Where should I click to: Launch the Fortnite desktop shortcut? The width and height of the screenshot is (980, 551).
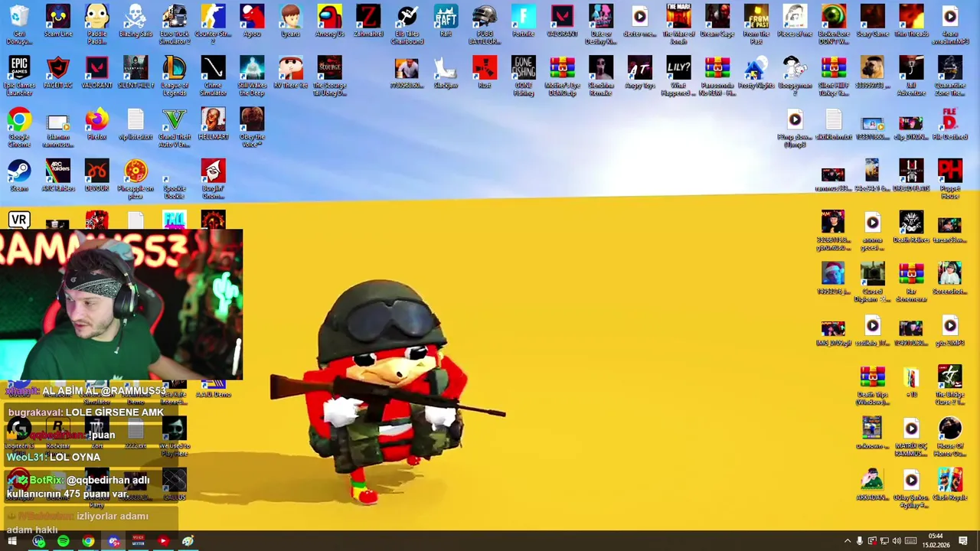tap(523, 21)
